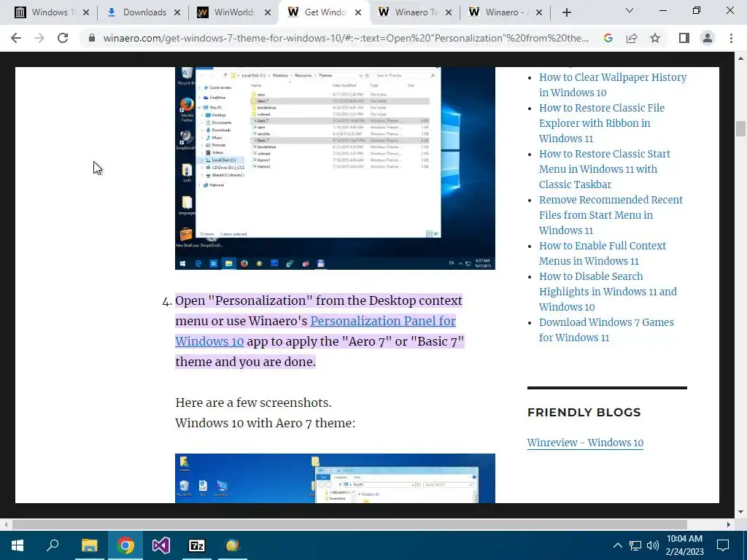
Task: Open File Explorer from taskbar
Action: [89, 545]
